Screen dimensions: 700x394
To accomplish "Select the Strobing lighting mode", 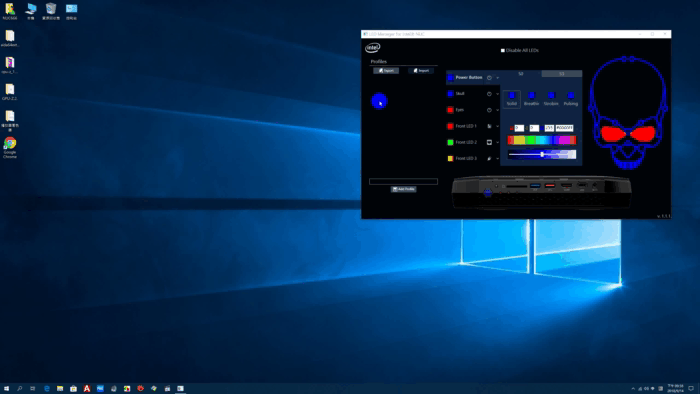I will point(551,99).
